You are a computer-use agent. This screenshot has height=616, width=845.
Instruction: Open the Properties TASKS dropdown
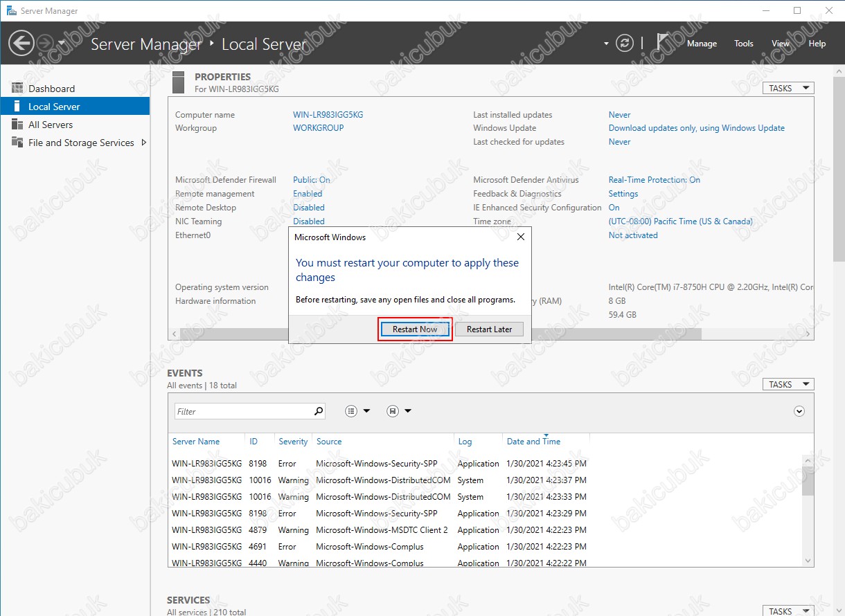(x=788, y=88)
